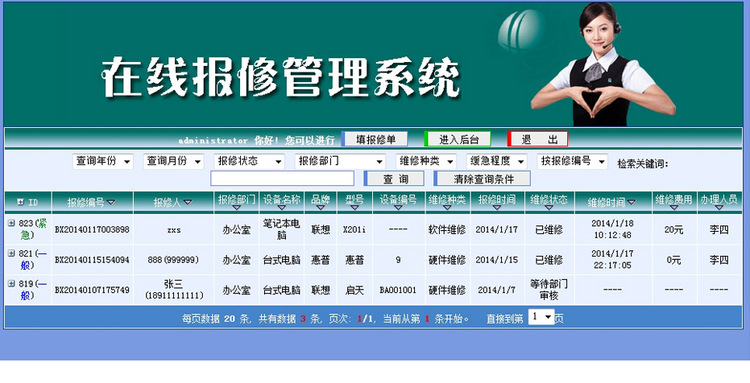Open the page number jump dropdown
The image size is (750, 383).
(x=541, y=317)
